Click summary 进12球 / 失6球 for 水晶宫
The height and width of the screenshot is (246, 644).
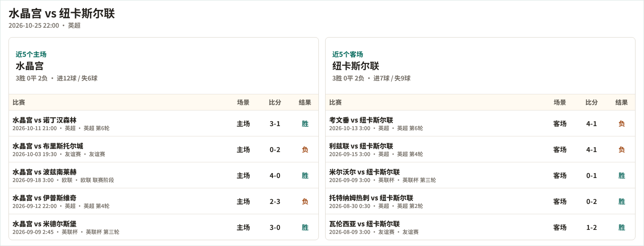point(77,78)
